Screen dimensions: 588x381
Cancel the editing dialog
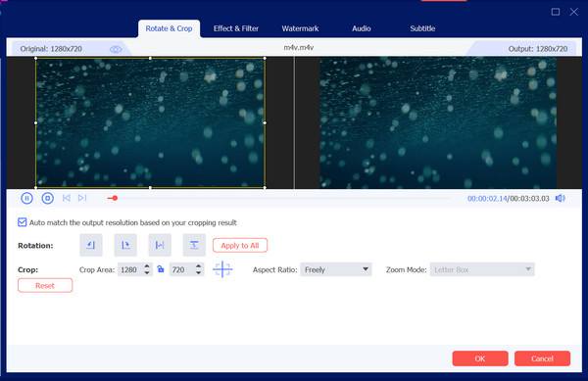(x=542, y=358)
